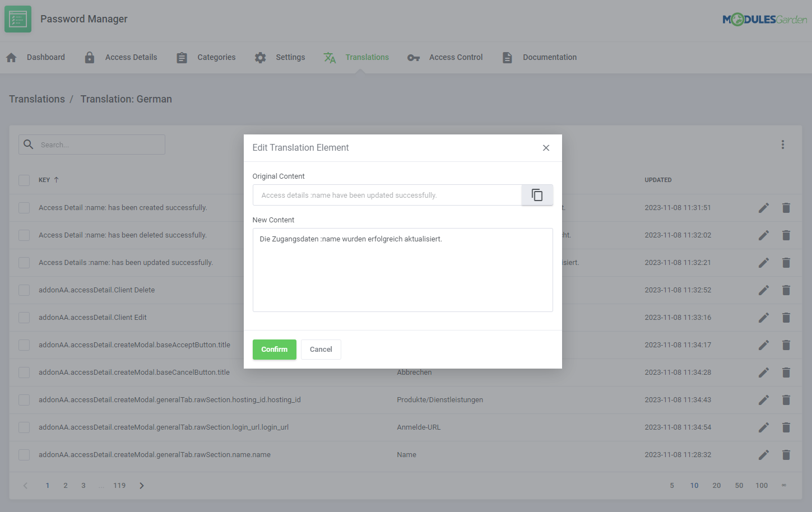Open the three-dot options menu
Image resolution: width=812 pixels, height=512 pixels.
(783, 144)
